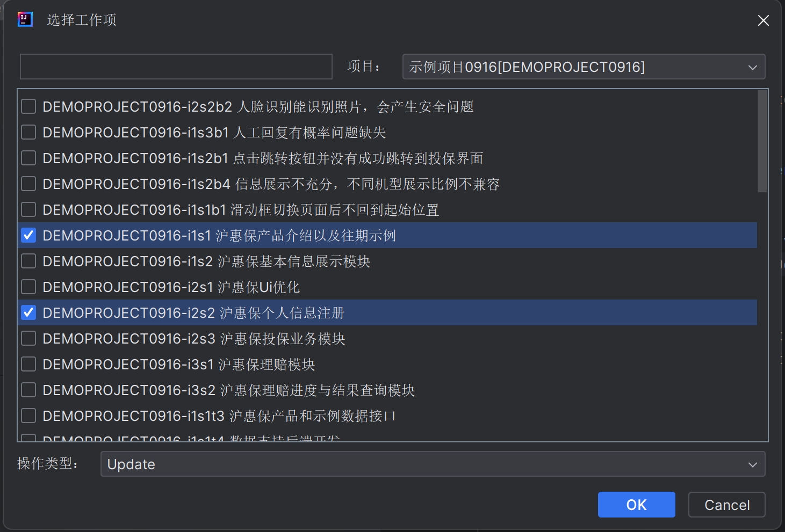Click the OK button
Image resolution: width=785 pixels, height=532 pixels.
click(636, 505)
